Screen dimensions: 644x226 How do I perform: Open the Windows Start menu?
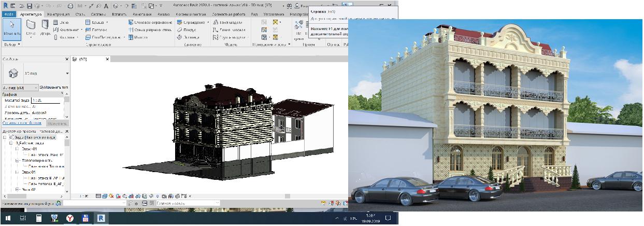(7, 218)
